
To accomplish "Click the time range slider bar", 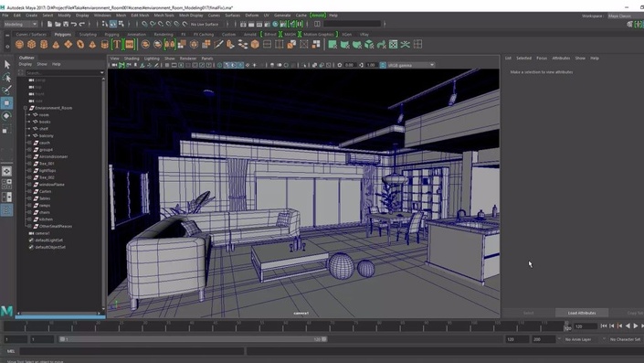I will pos(193,339).
